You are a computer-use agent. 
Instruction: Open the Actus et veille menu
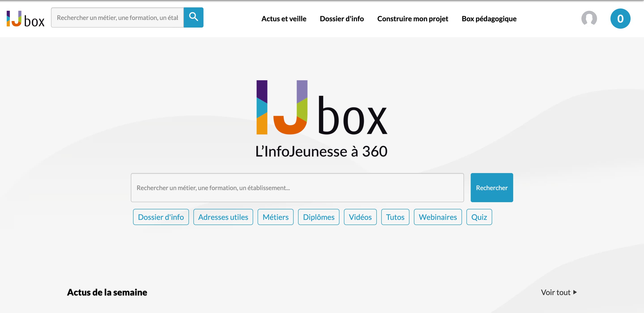(x=284, y=19)
